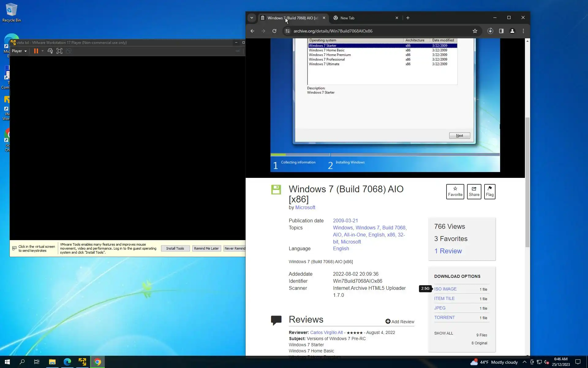The image size is (588, 368).
Task: Expand pause button power options arrow
Action: coord(43,51)
